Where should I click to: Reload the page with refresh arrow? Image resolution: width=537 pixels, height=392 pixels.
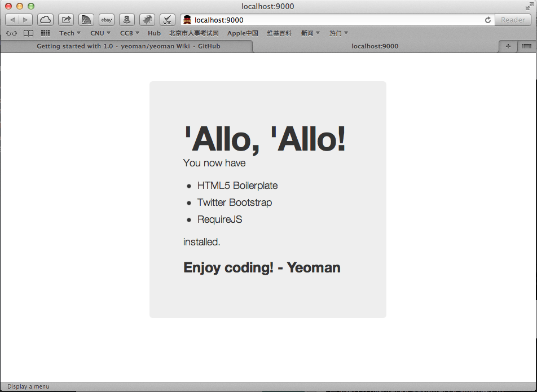[x=488, y=20]
